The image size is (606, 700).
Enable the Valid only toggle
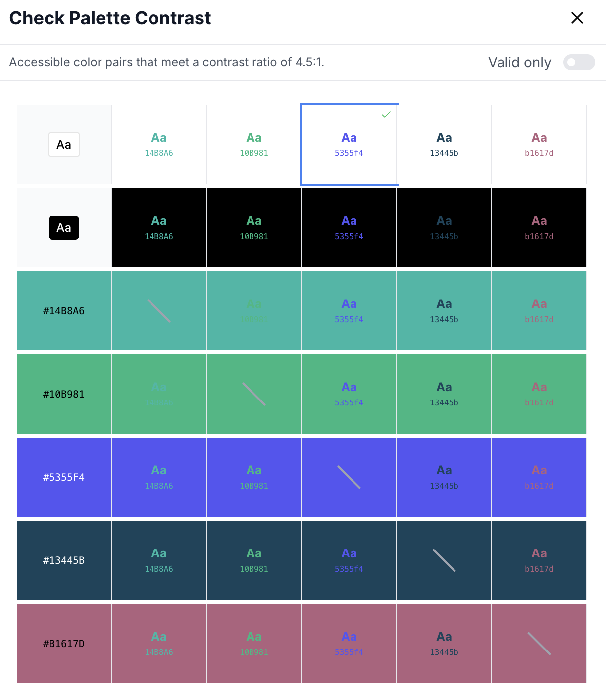(x=579, y=62)
